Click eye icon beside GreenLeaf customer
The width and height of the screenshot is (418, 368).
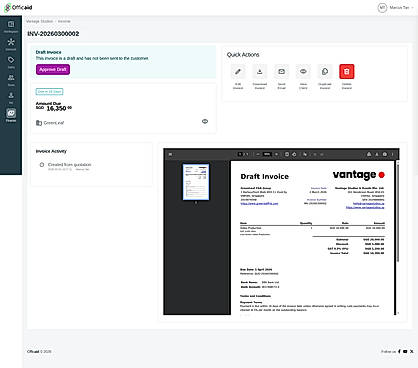pos(205,121)
